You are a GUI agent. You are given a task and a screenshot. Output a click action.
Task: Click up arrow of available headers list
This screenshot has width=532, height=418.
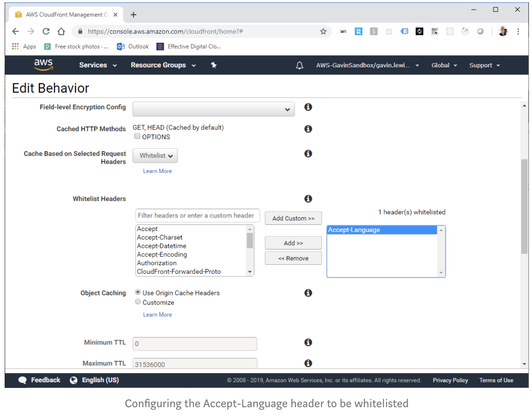pos(250,229)
